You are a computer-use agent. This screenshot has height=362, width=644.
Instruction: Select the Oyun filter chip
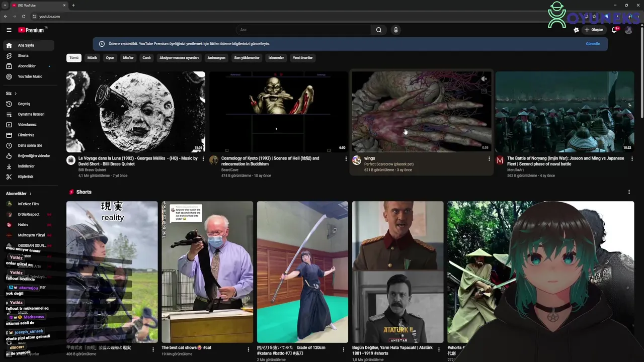110,58
